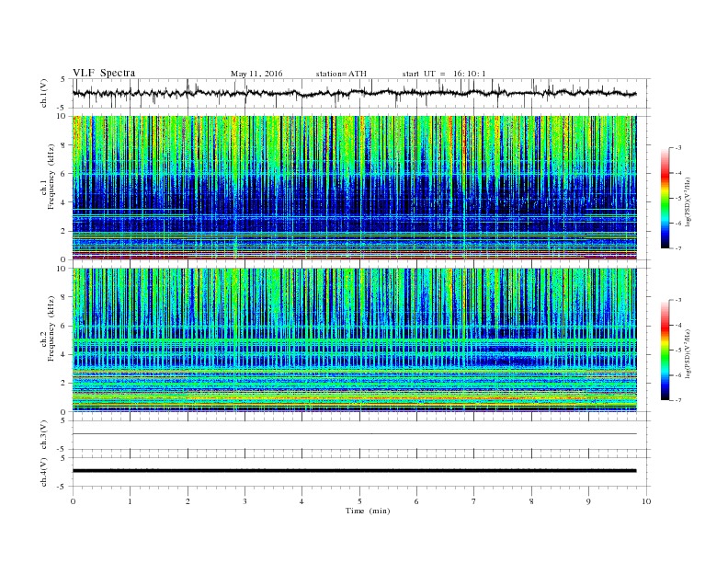Screen dimensions: 728x563
Task: Click time axis tick label '1'
Action: tap(130, 501)
